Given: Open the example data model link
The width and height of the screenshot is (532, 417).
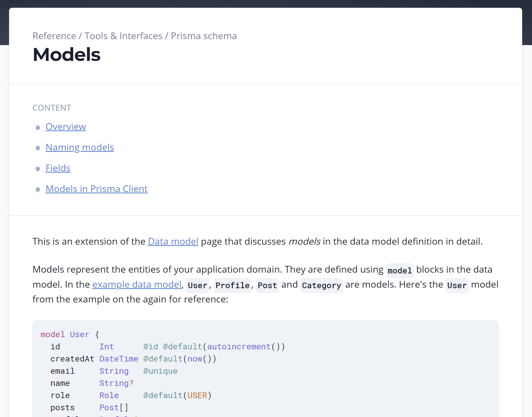Looking at the screenshot, I should tap(137, 284).
